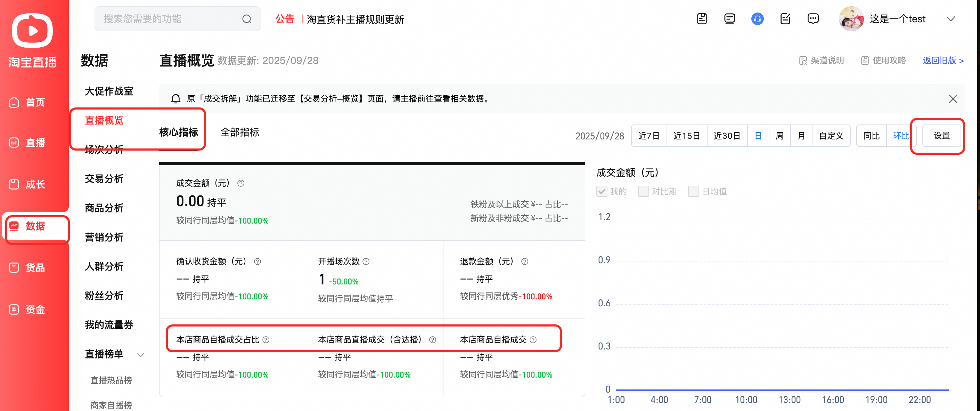
Task: Open 粉丝分析 menu item
Action: 104,296
